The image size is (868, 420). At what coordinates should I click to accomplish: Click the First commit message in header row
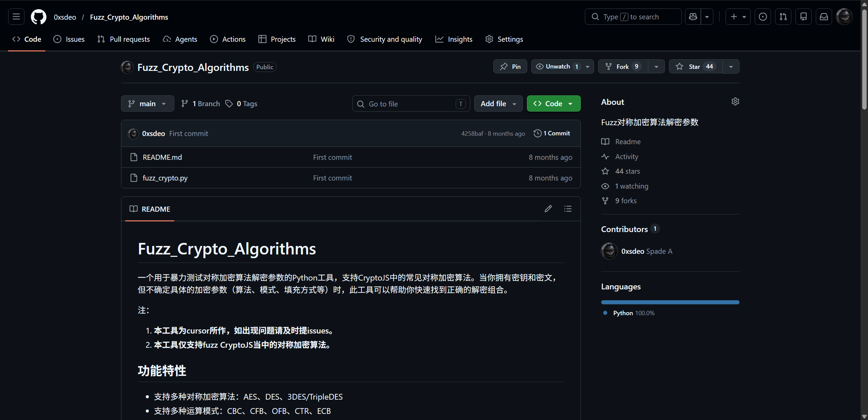click(189, 134)
